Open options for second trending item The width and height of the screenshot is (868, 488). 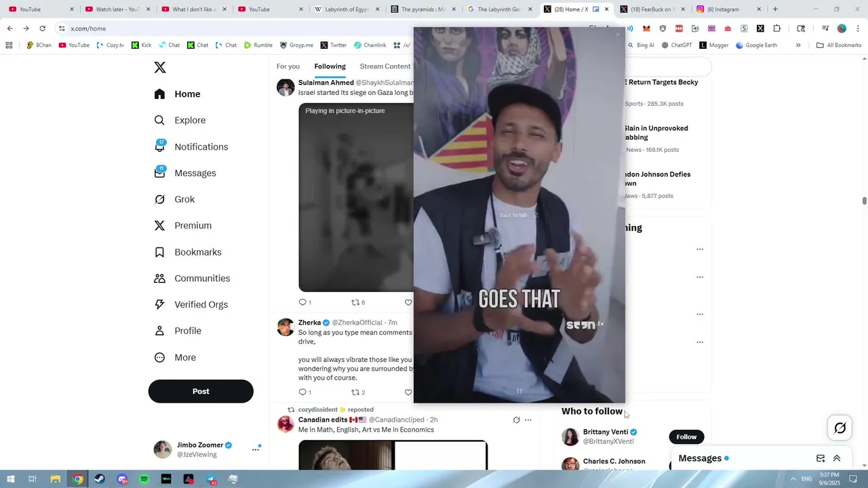point(700,277)
